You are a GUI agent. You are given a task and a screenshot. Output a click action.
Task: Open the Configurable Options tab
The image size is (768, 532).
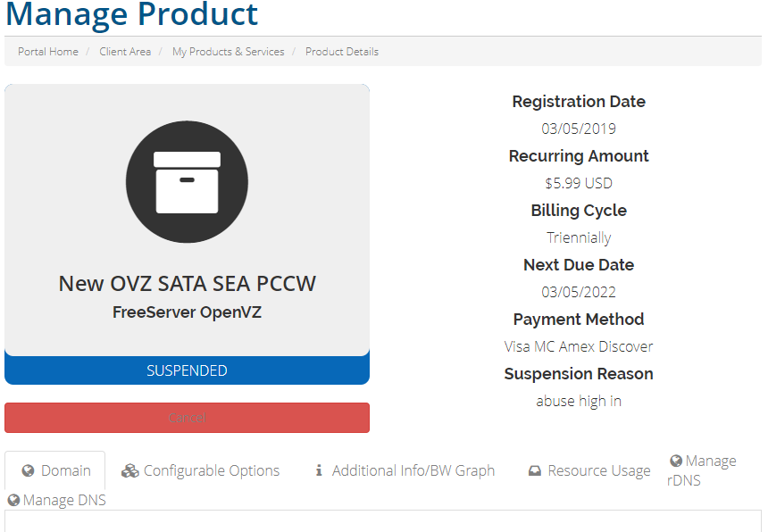pos(211,470)
